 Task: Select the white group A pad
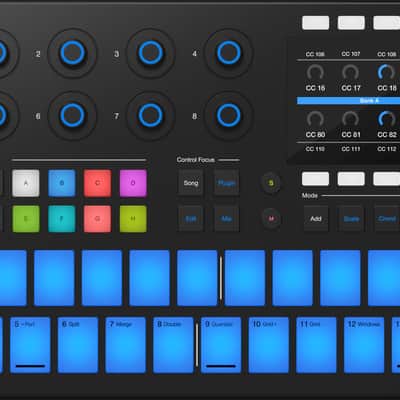(x=26, y=183)
